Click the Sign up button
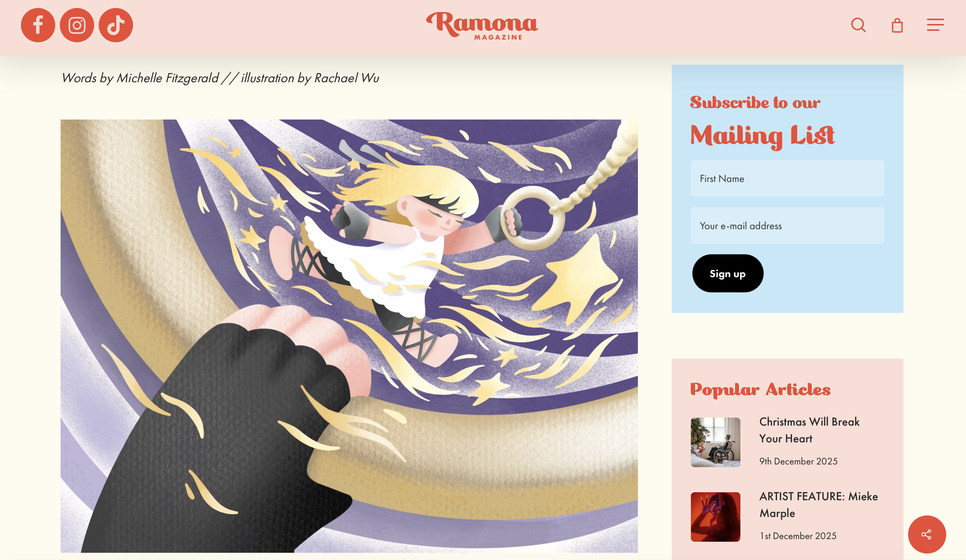Viewport: 966px width, 560px height. point(727,273)
